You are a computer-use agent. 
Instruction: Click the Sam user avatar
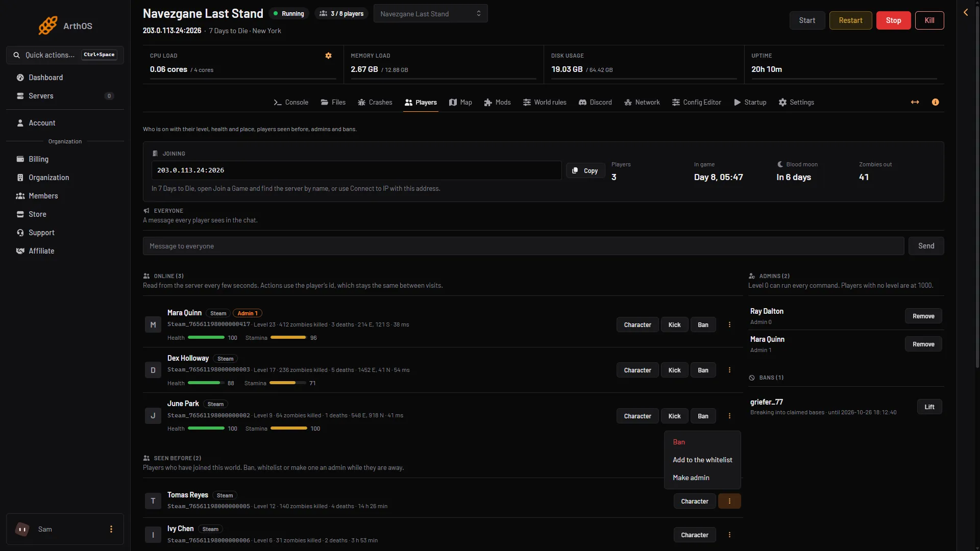[22, 530]
